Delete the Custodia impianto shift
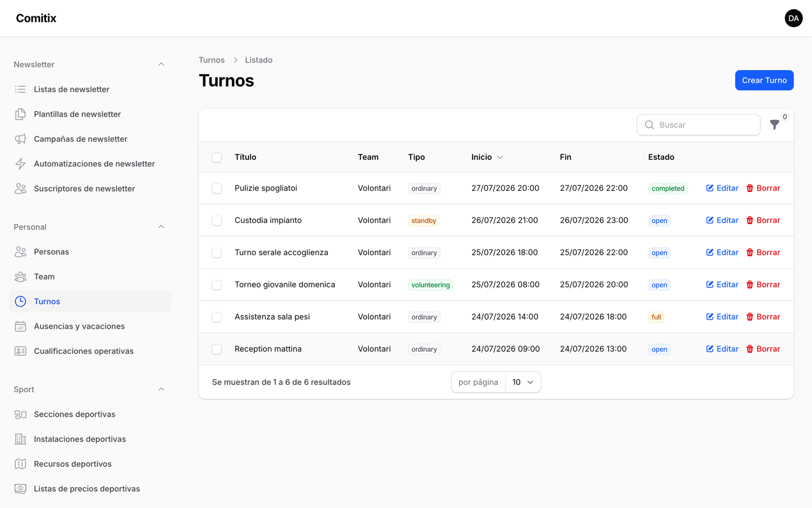 click(763, 220)
